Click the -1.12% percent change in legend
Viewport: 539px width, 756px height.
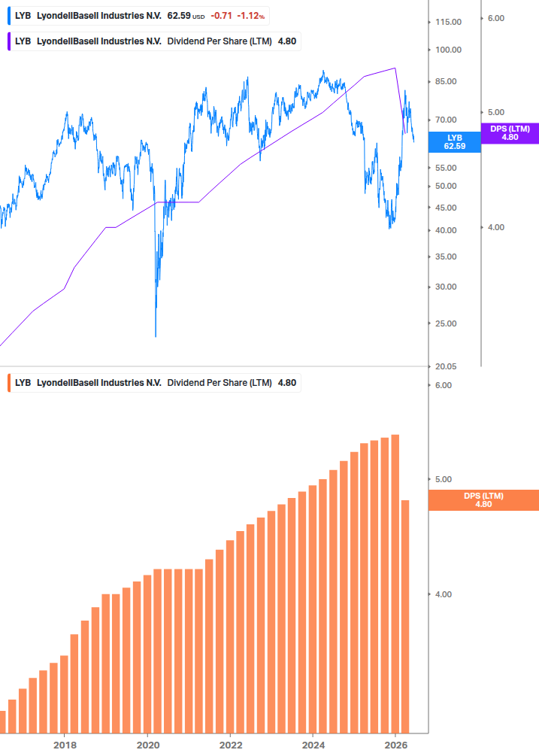(250, 16)
